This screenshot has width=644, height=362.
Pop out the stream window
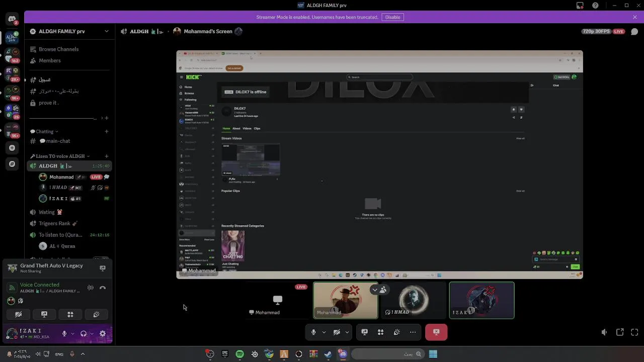coord(620,332)
